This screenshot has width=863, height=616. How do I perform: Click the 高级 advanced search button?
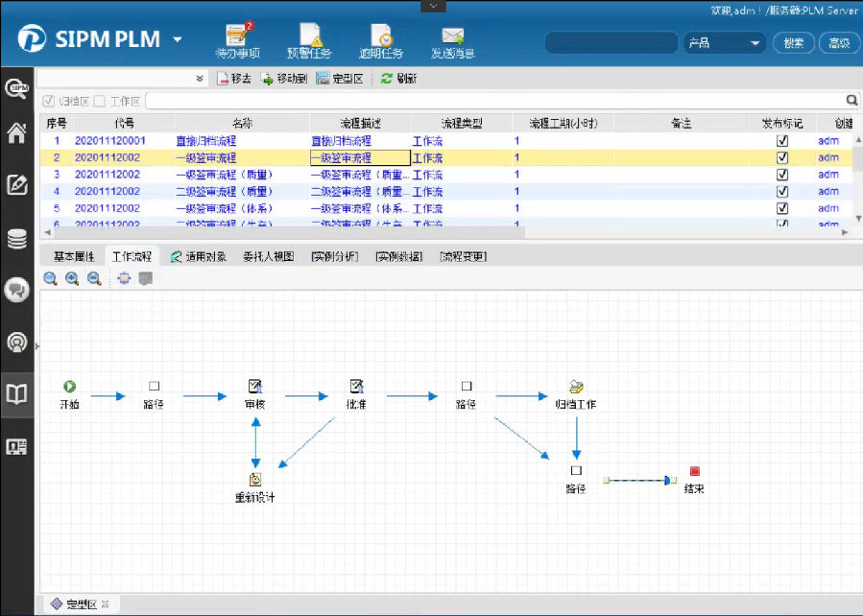838,43
